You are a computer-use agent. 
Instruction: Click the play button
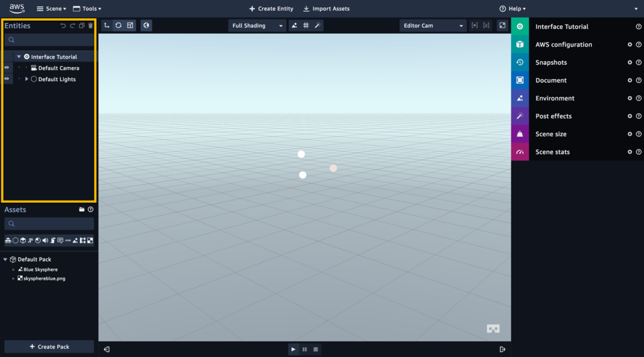[x=293, y=349]
